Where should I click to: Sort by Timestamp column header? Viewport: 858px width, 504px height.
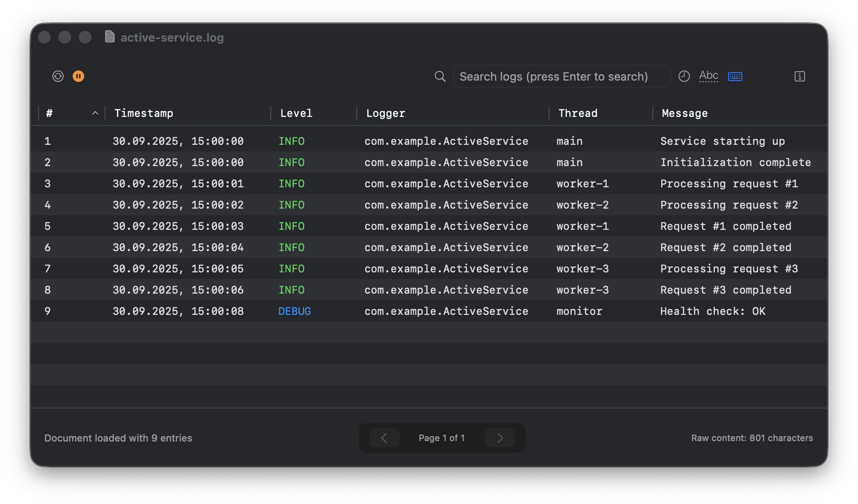[x=144, y=113]
